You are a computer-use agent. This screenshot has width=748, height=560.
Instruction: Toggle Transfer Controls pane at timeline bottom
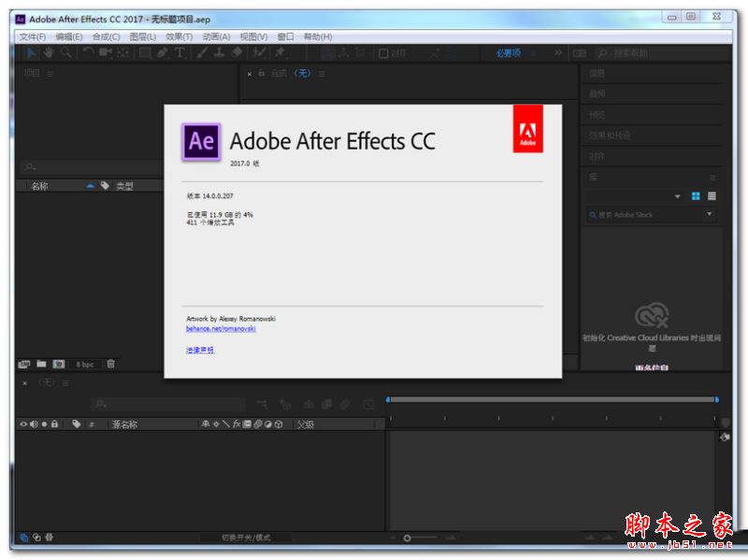click(36, 538)
